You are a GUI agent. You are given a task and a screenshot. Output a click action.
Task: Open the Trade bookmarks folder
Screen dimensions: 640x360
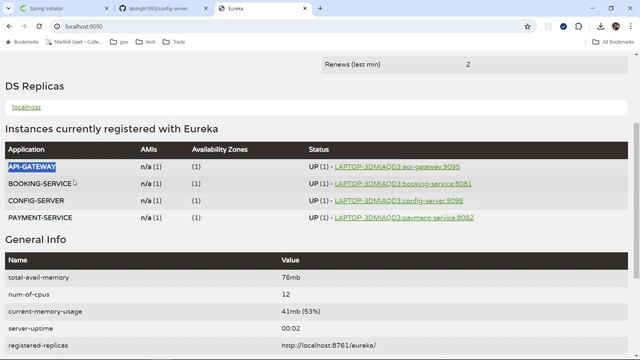(x=174, y=42)
